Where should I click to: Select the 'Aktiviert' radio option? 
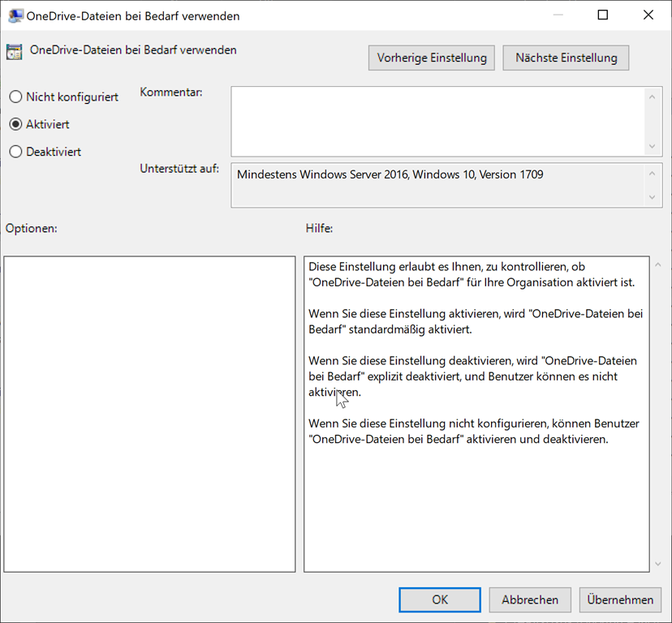pos(15,125)
